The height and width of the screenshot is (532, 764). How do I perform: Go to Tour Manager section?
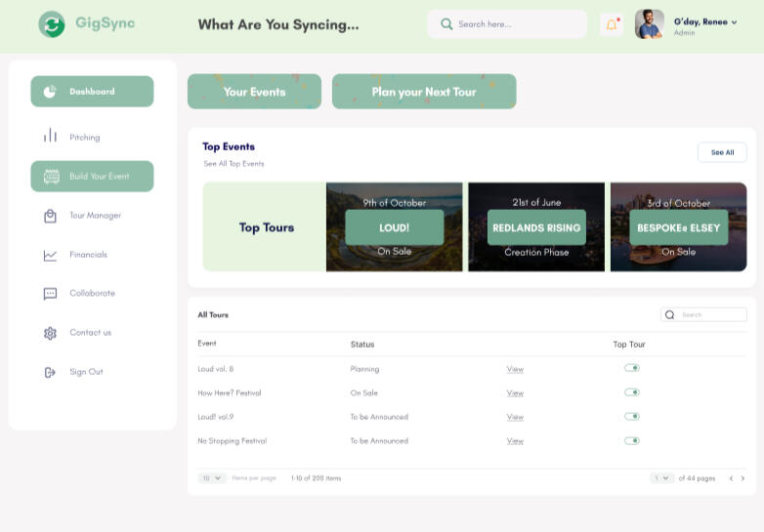(x=95, y=215)
